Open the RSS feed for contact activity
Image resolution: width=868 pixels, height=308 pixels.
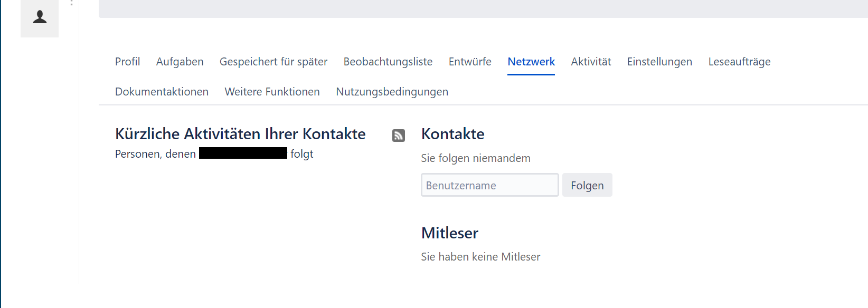pyautogui.click(x=399, y=136)
